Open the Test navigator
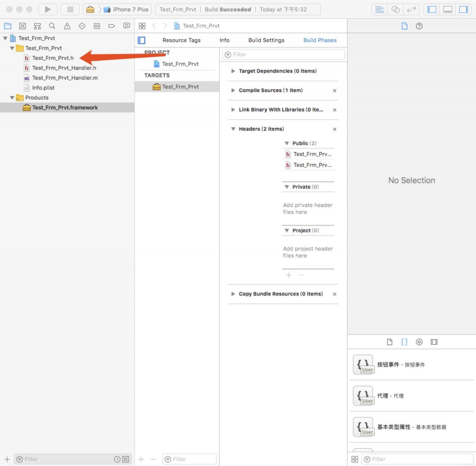The width and height of the screenshot is (476, 466). click(x=82, y=26)
